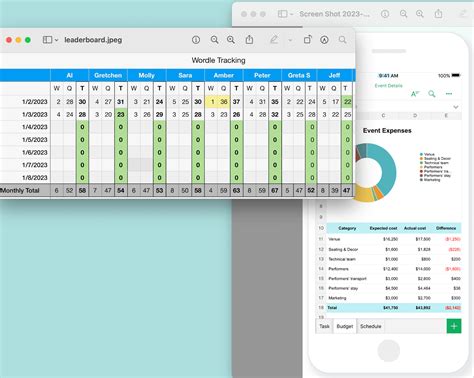Open sidebar view in Screen Shot window

(283, 14)
